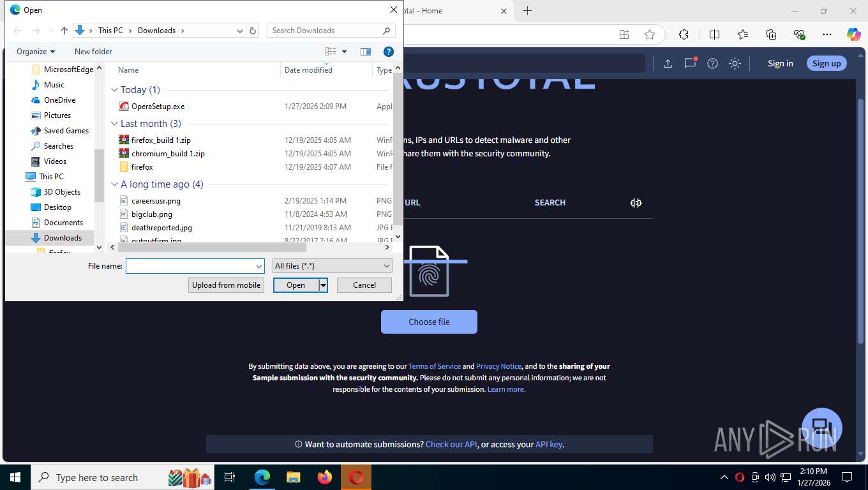Select deathreported.jpg file

161,228
